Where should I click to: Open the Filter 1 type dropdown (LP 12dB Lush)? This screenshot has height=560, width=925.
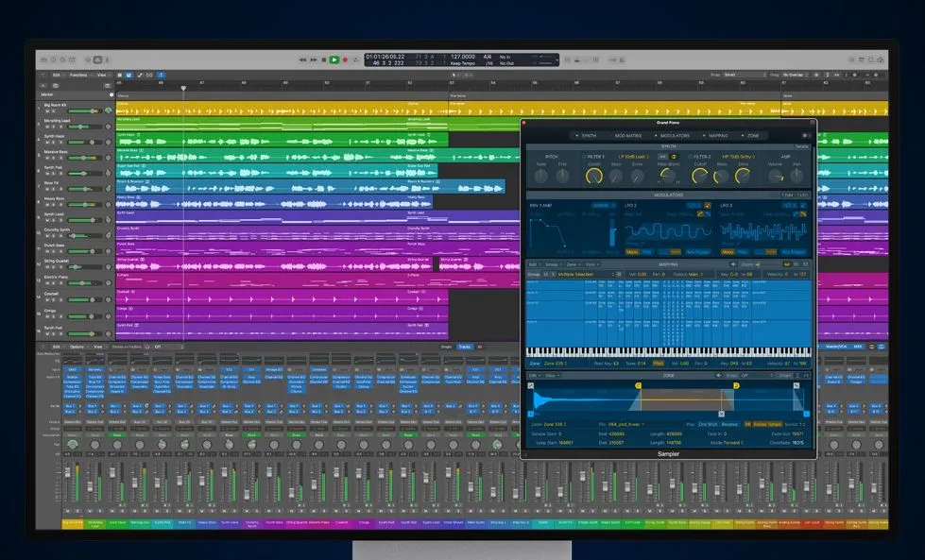click(x=634, y=157)
